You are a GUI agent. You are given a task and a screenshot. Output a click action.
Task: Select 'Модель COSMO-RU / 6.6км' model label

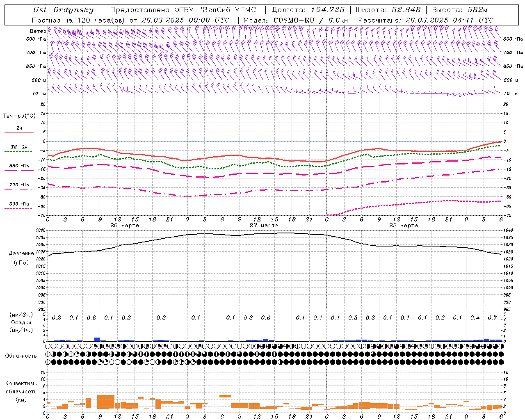click(296, 20)
